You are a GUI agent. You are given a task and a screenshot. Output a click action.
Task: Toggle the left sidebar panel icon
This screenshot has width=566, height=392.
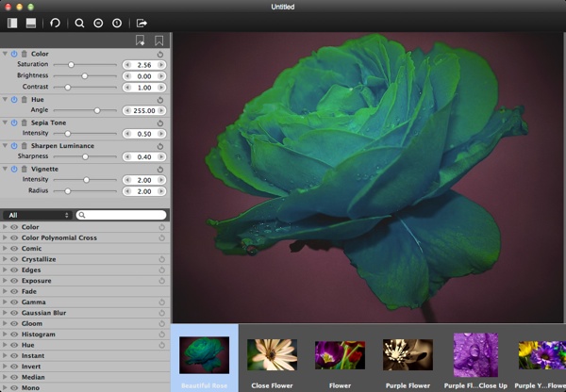coord(10,23)
